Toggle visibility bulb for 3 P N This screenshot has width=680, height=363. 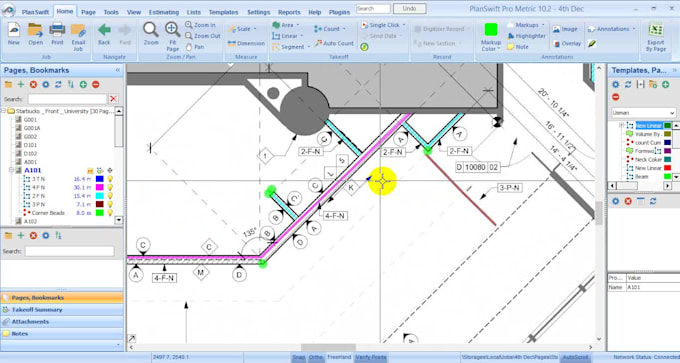[x=110, y=204]
